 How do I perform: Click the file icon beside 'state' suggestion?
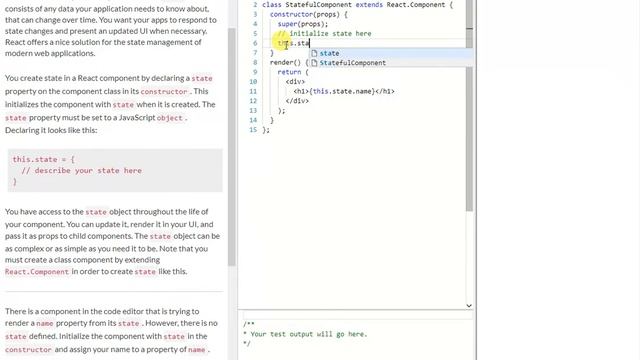(x=314, y=53)
